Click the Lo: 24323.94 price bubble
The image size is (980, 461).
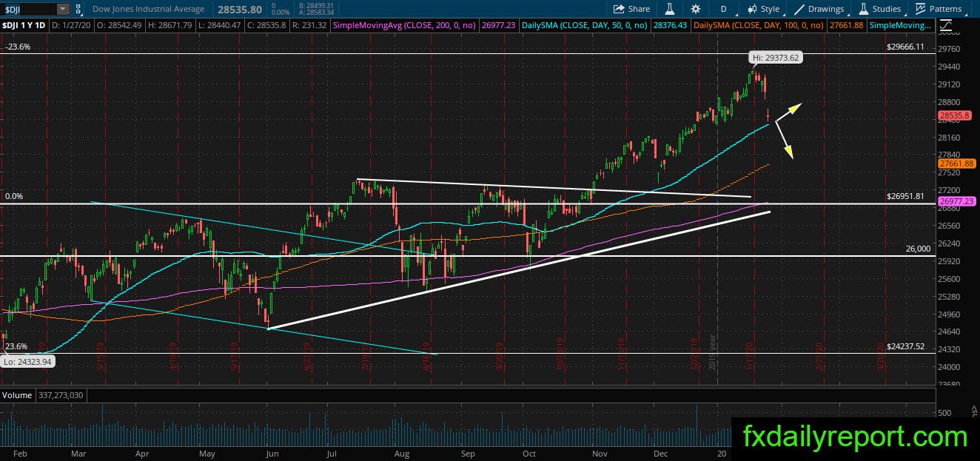pyautogui.click(x=27, y=362)
